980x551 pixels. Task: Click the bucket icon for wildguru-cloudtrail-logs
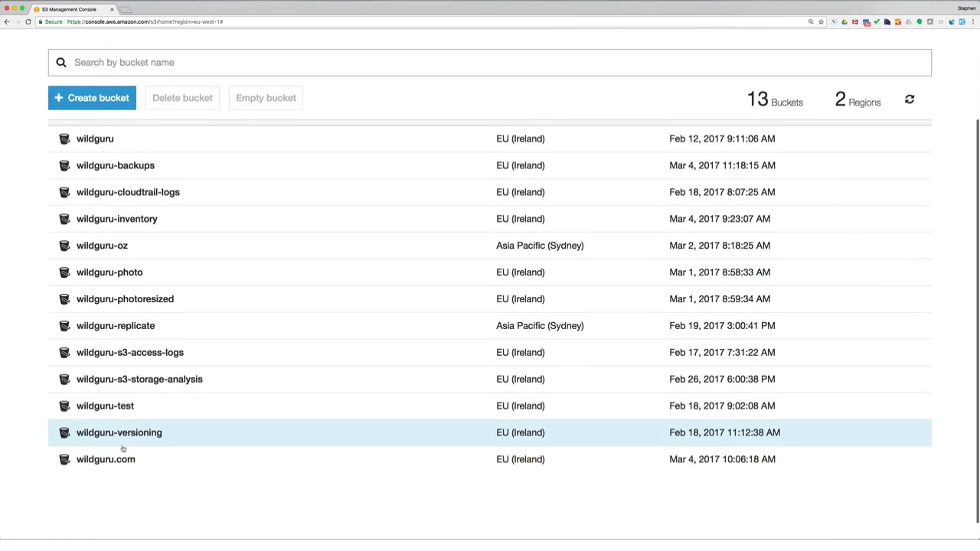(x=64, y=192)
